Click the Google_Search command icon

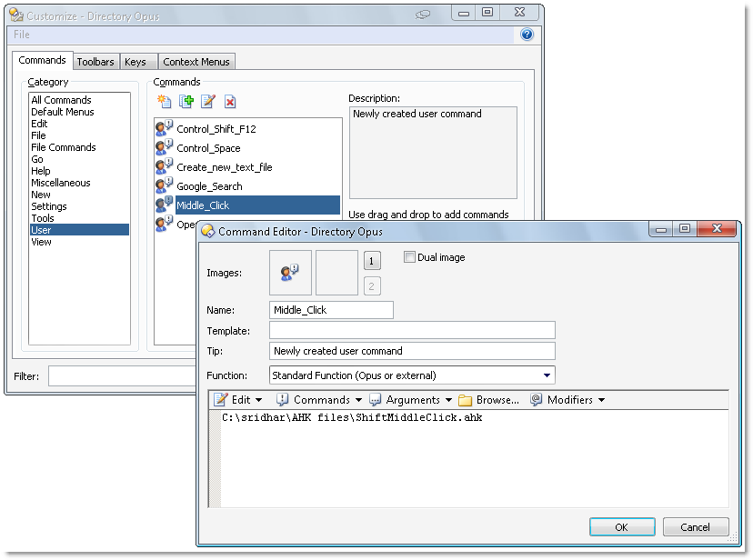(x=165, y=185)
